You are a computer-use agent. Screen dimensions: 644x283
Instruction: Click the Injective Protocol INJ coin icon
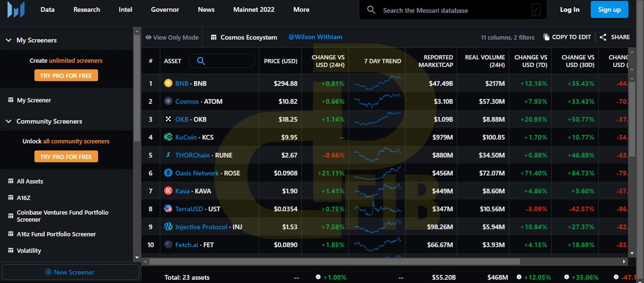pyautogui.click(x=168, y=227)
